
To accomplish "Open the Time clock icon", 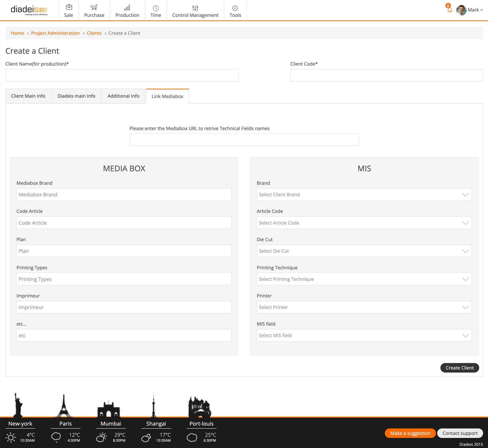I will [156, 8].
